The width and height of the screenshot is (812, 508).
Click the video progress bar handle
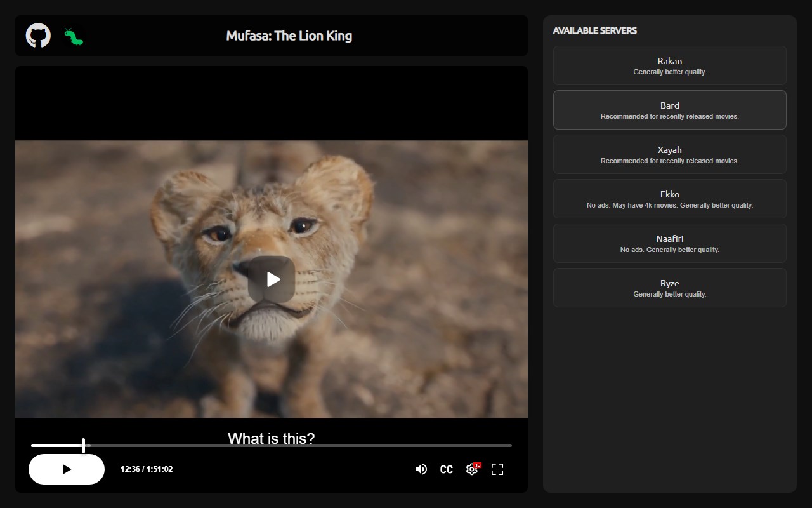pyautogui.click(x=84, y=445)
